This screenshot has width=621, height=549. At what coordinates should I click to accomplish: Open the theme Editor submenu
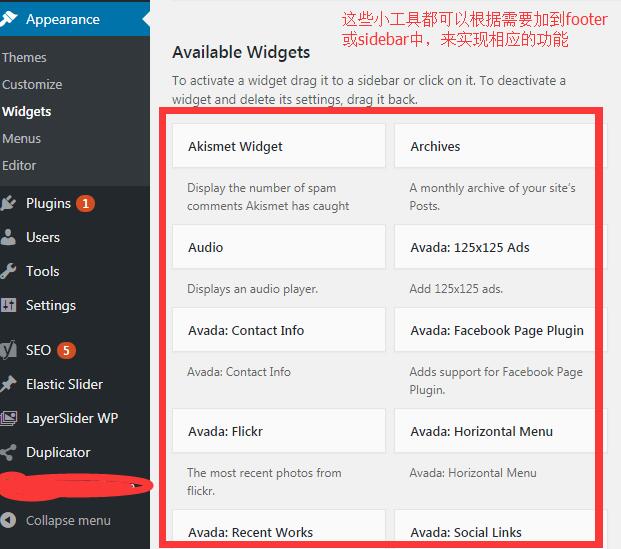pyautogui.click(x=19, y=165)
